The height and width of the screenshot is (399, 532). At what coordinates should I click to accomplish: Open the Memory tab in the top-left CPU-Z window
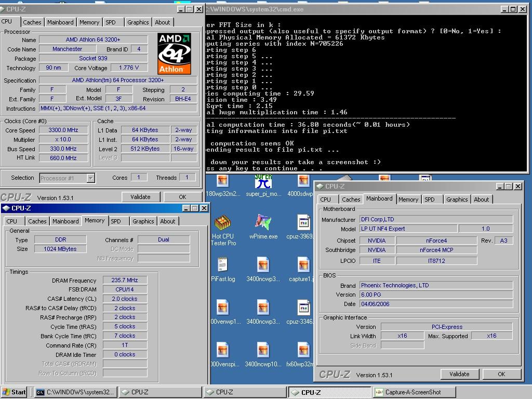coord(89,22)
